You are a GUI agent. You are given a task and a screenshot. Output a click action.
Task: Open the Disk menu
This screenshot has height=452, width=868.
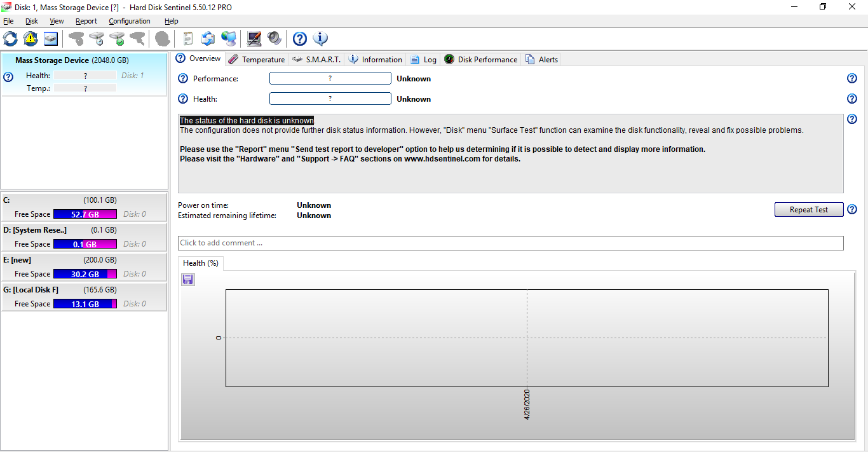pos(32,21)
